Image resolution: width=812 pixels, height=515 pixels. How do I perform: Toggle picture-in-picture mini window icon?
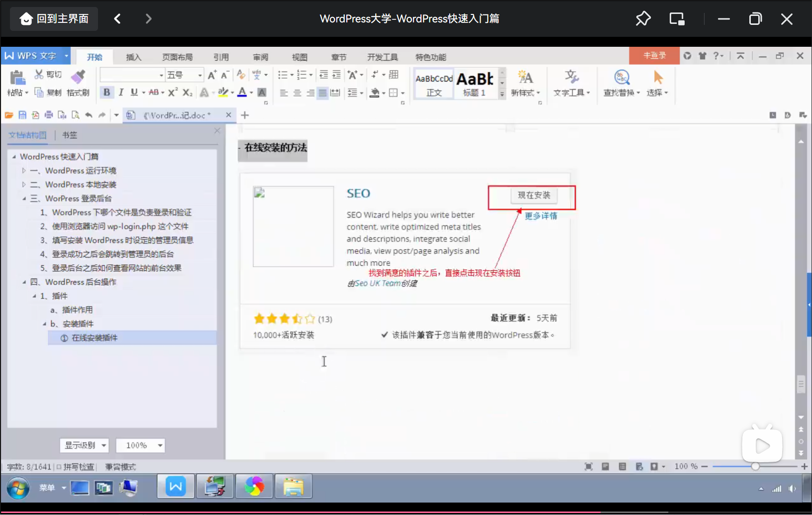click(677, 19)
